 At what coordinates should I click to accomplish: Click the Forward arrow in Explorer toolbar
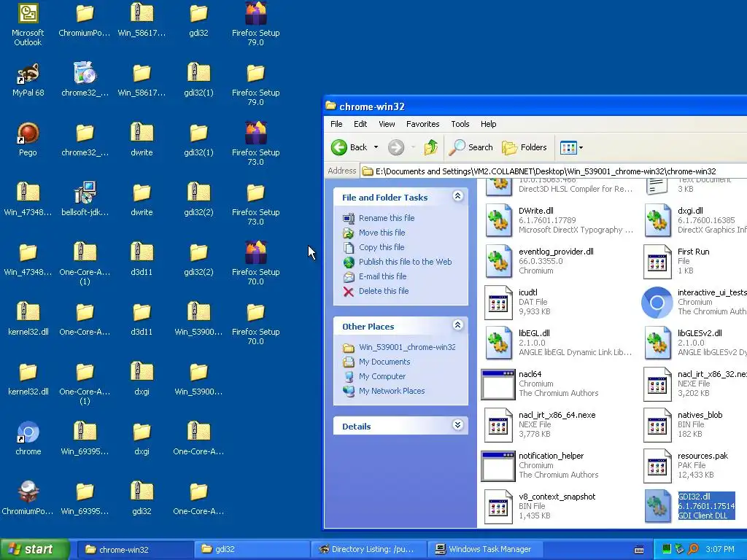[396, 147]
